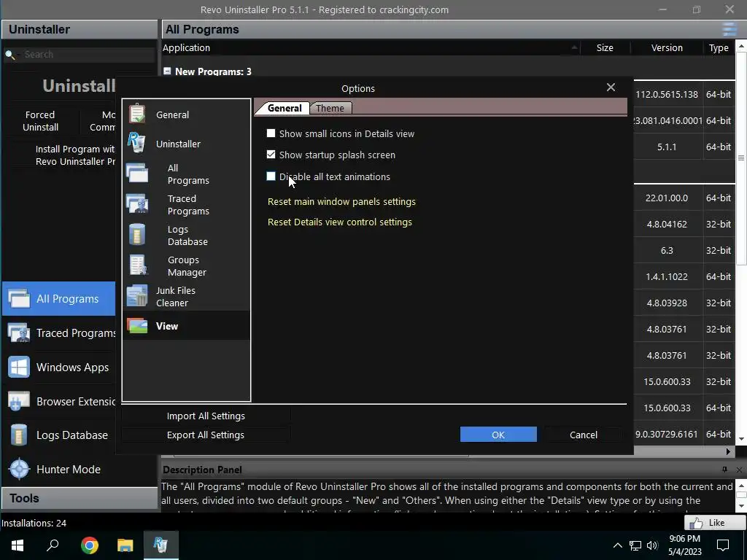Select version 9.0.30729.6161 cell
Screen dimensions: 747x560
(x=667, y=435)
